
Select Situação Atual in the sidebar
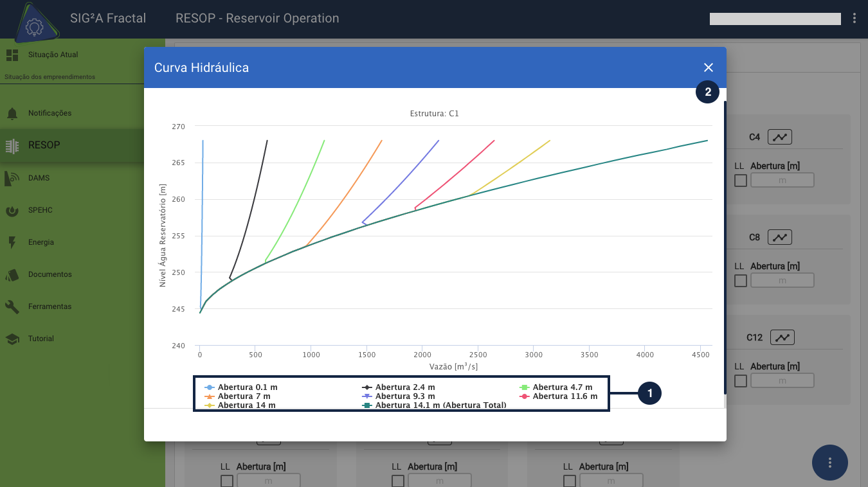[53, 55]
